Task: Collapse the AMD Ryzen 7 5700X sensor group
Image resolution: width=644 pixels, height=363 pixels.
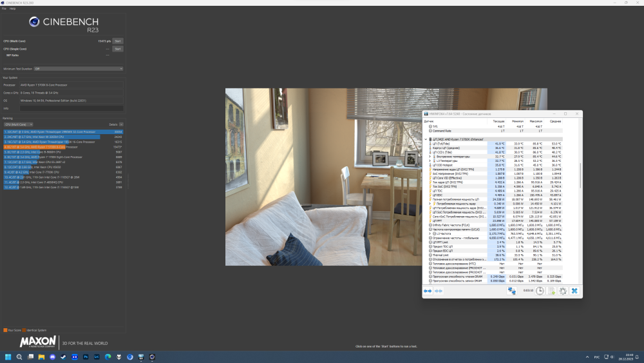Action: 426,139
